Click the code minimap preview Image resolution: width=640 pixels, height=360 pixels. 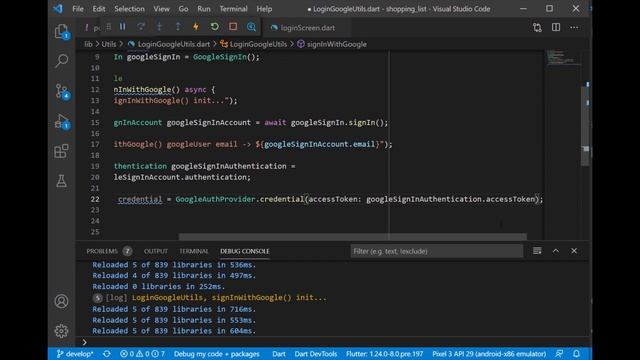click(x=562, y=58)
